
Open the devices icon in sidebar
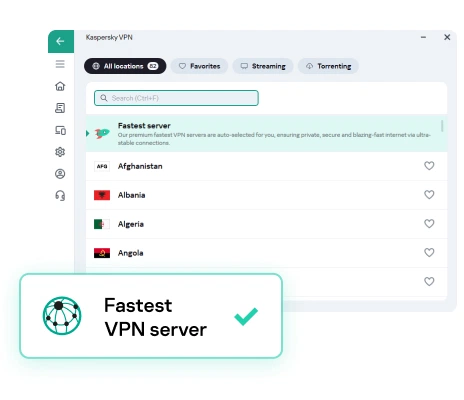[x=60, y=130]
